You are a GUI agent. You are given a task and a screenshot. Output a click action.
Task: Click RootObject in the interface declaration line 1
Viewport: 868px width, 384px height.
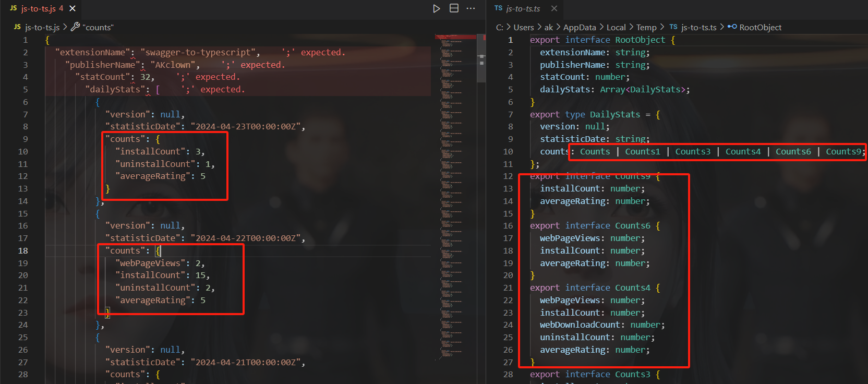tap(640, 40)
